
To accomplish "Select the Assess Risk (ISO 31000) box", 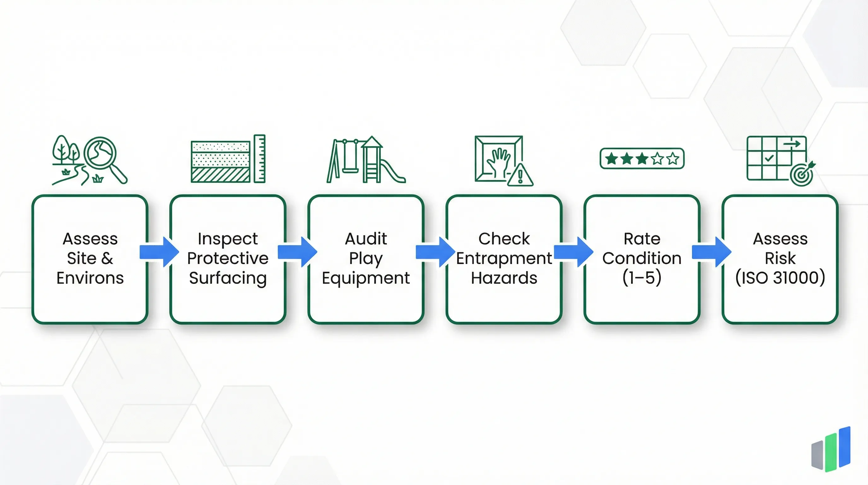I will point(780,259).
